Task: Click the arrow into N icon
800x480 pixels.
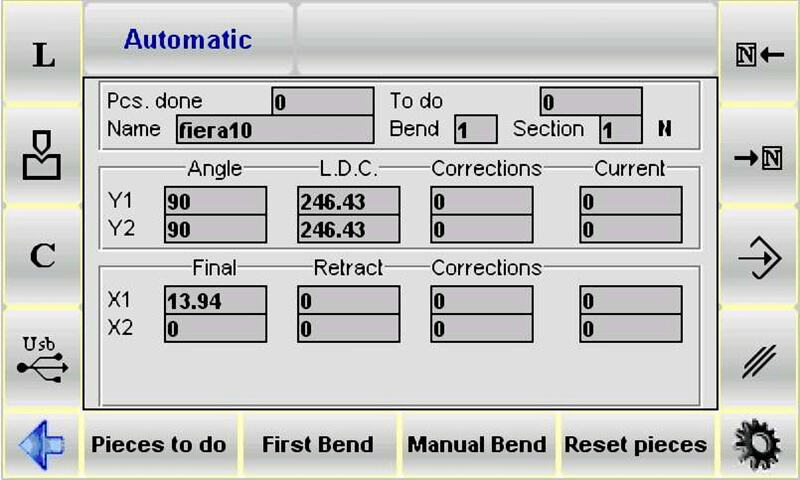Action: [759, 159]
